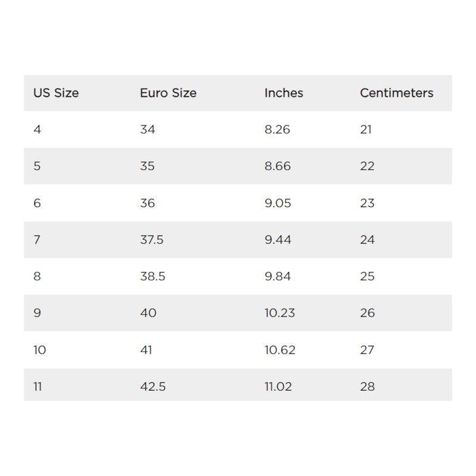Select Euro size 41 cell
The width and height of the screenshot is (476, 476).
pos(146,350)
